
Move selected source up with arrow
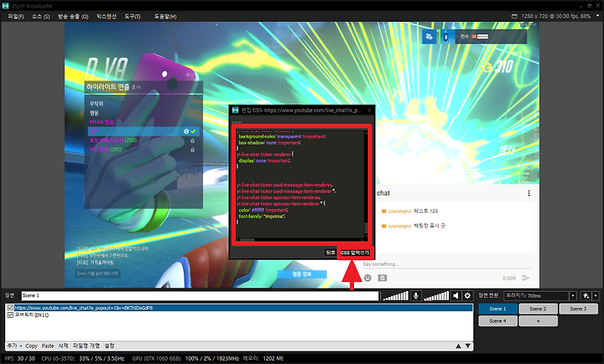tap(458, 346)
